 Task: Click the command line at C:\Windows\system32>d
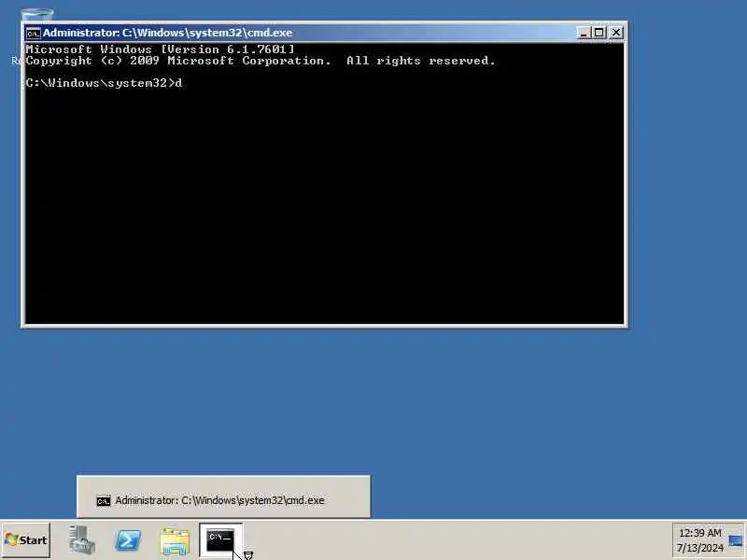tap(104, 83)
